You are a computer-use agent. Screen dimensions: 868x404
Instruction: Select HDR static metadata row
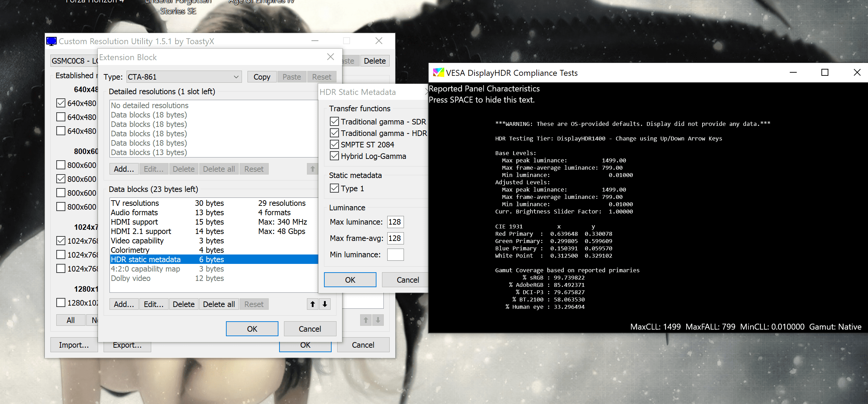(x=214, y=259)
